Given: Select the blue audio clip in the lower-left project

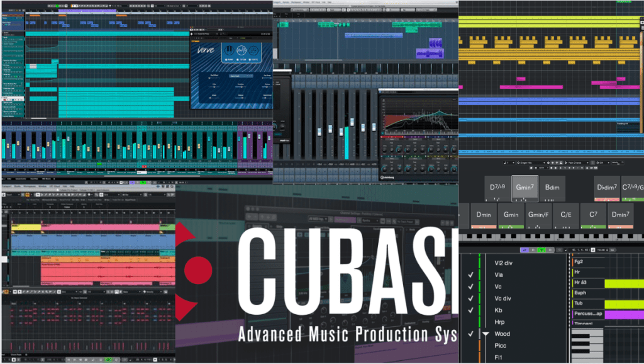Looking at the screenshot, I should [93, 242].
